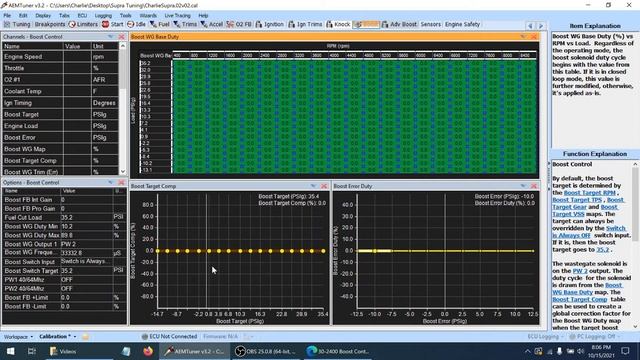This screenshot has height=360, width=640.
Task: Open the O2 FB tab
Action: (239, 24)
